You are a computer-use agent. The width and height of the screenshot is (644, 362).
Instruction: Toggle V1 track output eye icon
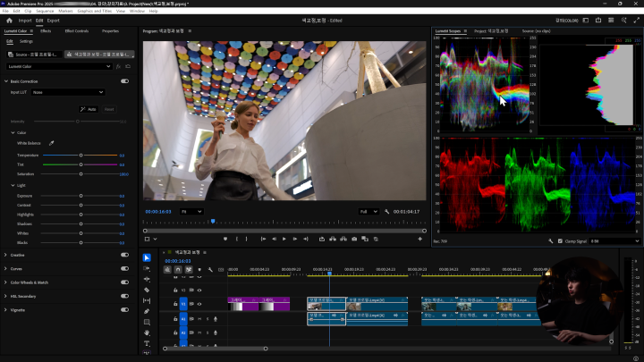[x=199, y=304]
